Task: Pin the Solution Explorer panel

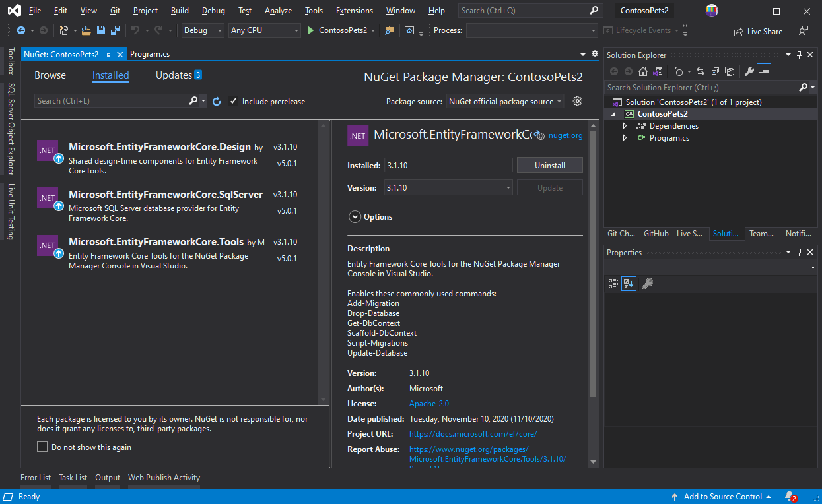Action: [x=800, y=55]
